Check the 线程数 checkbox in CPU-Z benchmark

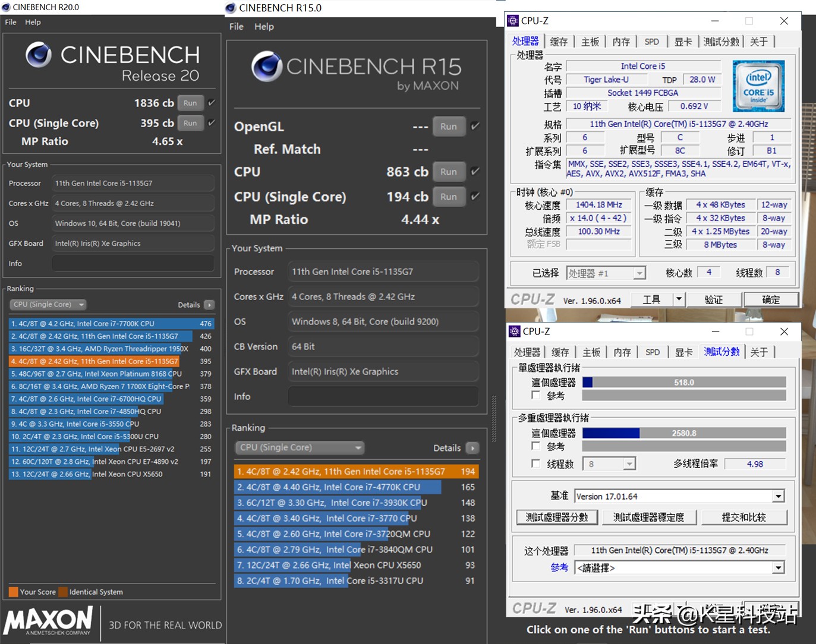[x=535, y=463]
